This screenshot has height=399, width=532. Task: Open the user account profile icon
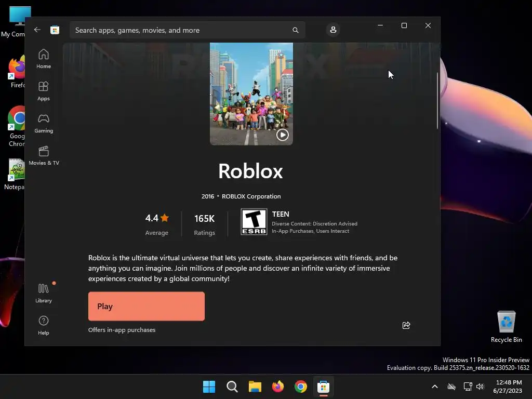(x=333, y=30)
